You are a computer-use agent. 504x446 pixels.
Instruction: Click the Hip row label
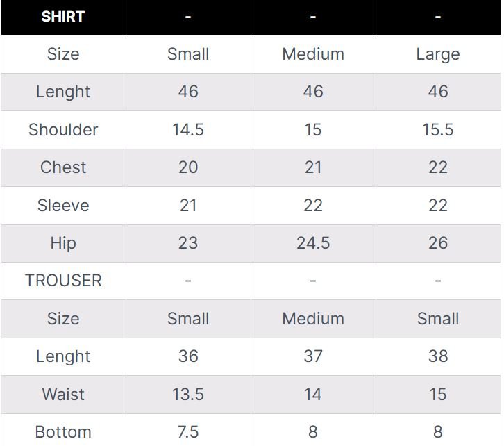point(63,243)
